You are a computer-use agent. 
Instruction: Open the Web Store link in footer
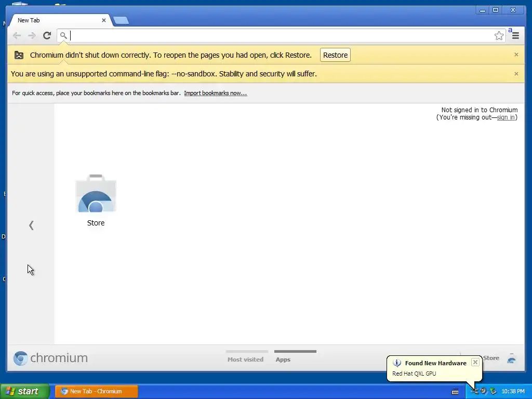(x=491, y=358)
